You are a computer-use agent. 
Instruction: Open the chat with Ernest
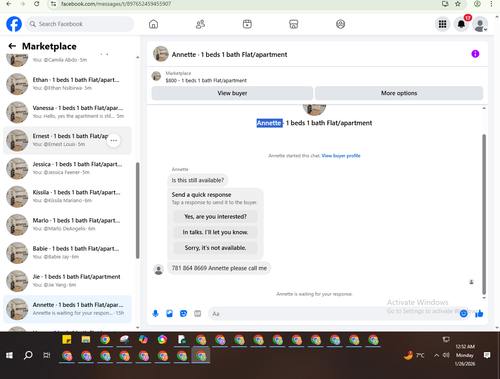pos(67,140)
